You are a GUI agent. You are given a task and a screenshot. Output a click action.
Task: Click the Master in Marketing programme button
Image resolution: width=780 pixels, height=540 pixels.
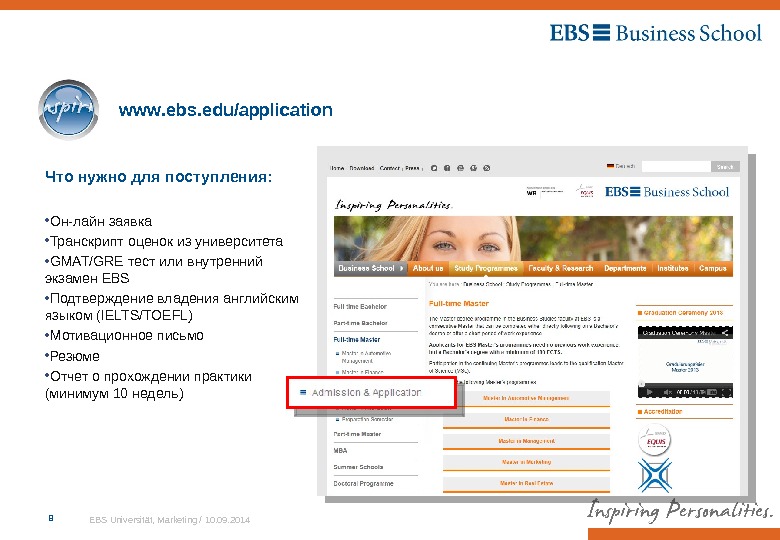pos(526,462)
